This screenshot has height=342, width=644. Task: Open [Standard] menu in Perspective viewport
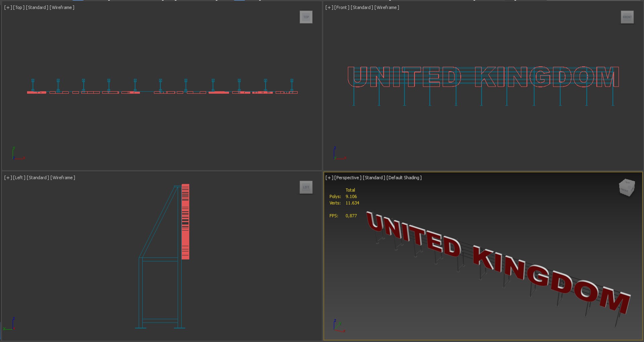(374, 178)
